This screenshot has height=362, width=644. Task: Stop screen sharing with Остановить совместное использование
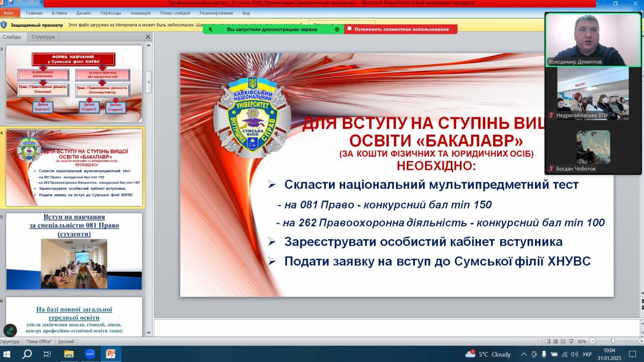pyautogui.click(x=401, y=29)
